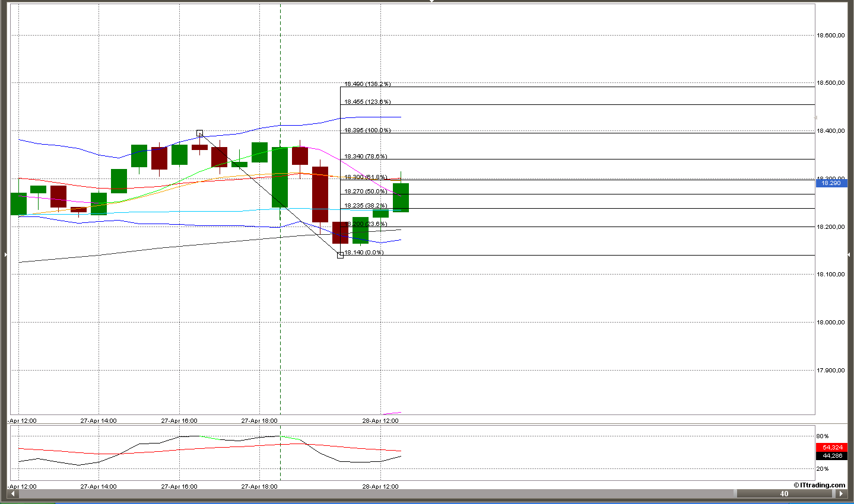Click 28-Apr 12:00 under the price chart
Screen dimensions: 854x504
pos(380,421)
